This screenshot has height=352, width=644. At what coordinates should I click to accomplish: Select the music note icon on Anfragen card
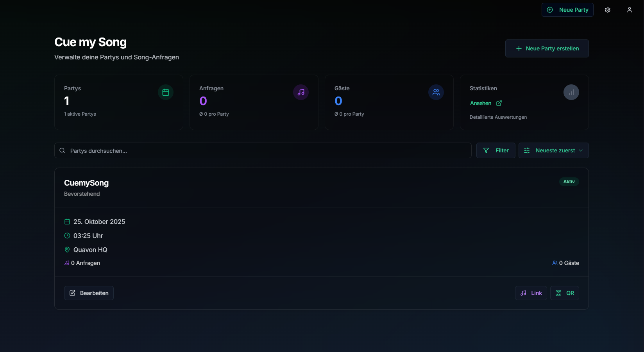[301, 92]
